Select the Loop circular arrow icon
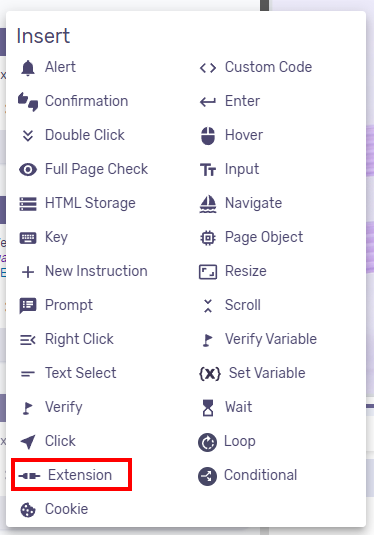 [207, 442]
